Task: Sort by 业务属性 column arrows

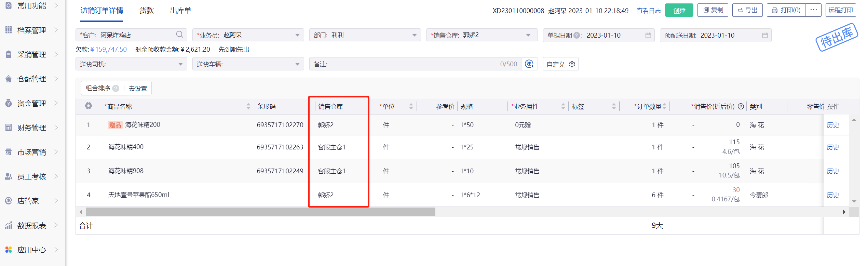Action: coord(563,106)
